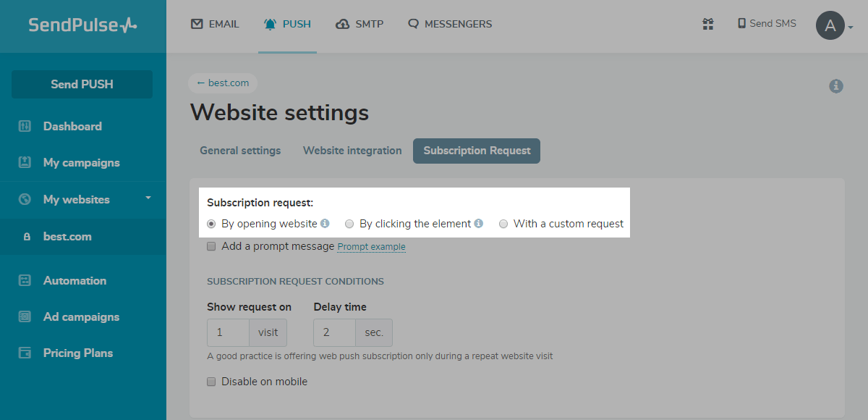
Task: Click the Show request on visit field
Action: (228, 332)
